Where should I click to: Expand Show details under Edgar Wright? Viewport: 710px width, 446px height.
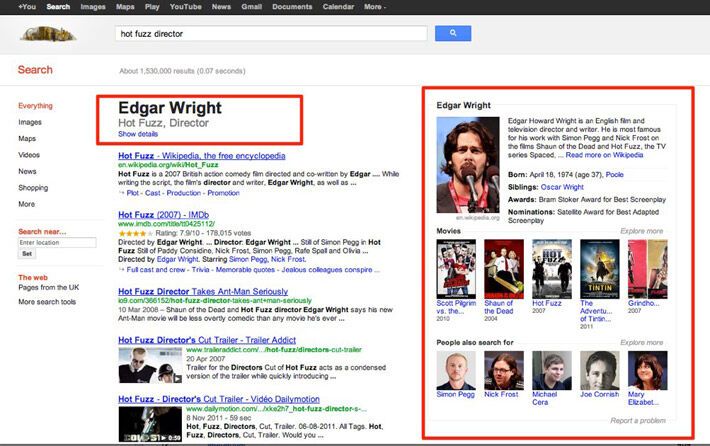(x=138, y=134)
